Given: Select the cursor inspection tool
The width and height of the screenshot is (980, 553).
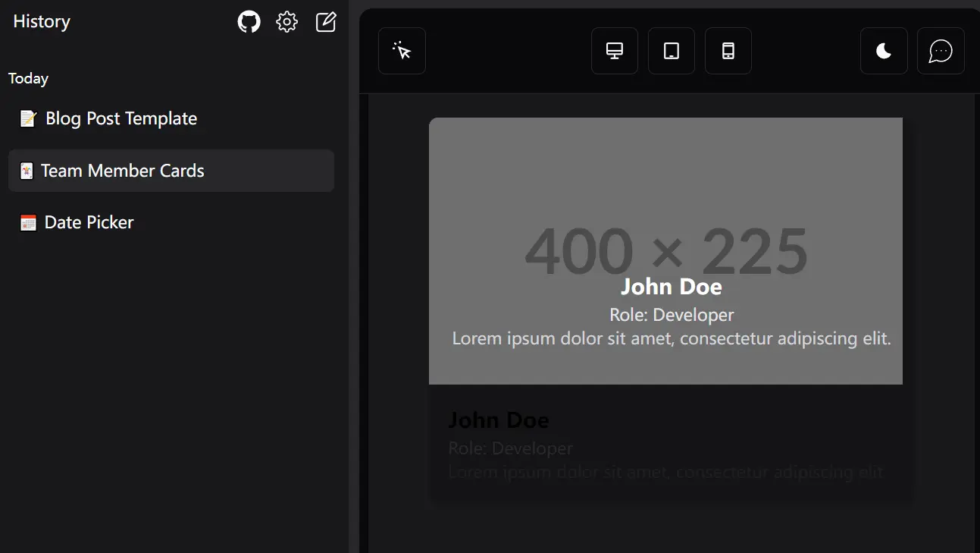Looking at the screenshot, I should click(x=402, y=51).
